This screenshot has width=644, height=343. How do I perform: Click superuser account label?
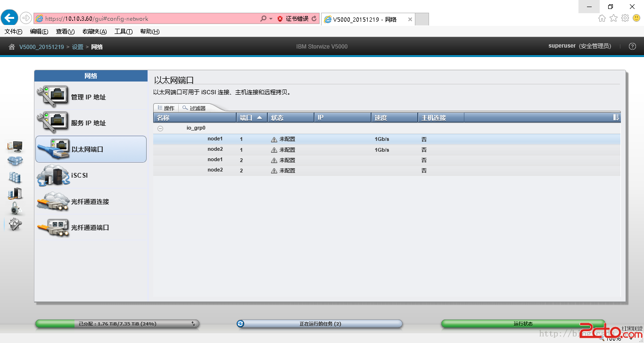click(x=562, y=46)
